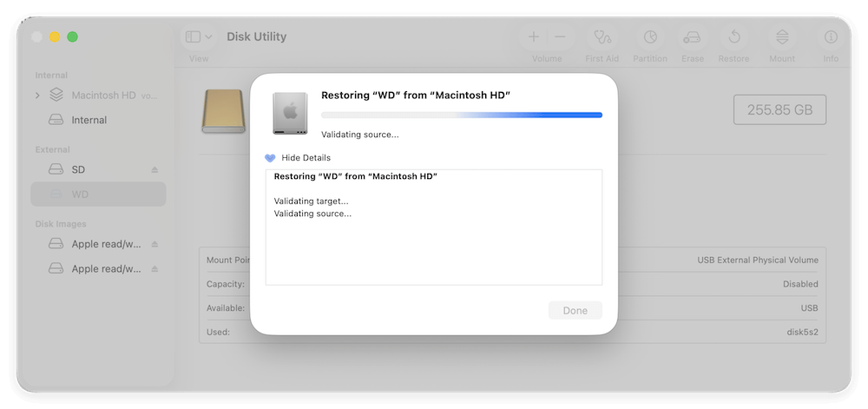The image size is (868, 409).
Task: Eject the second Apple read/write disk image
Action: coord(155,269)
